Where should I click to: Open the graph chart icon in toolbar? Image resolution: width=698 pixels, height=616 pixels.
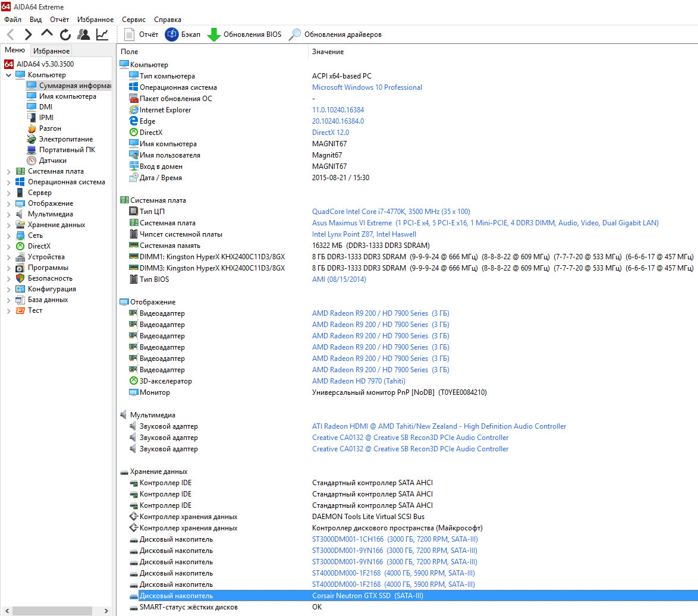tap(102, 34)
